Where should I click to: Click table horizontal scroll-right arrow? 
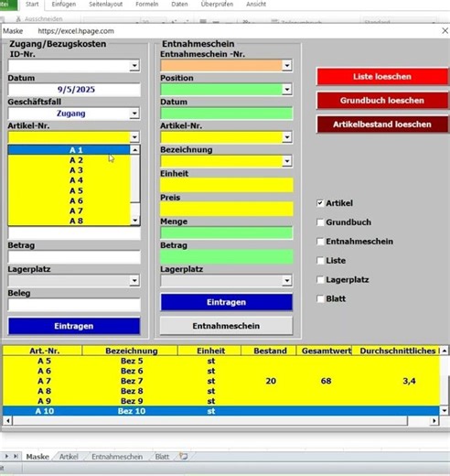(x=434, y=421)
